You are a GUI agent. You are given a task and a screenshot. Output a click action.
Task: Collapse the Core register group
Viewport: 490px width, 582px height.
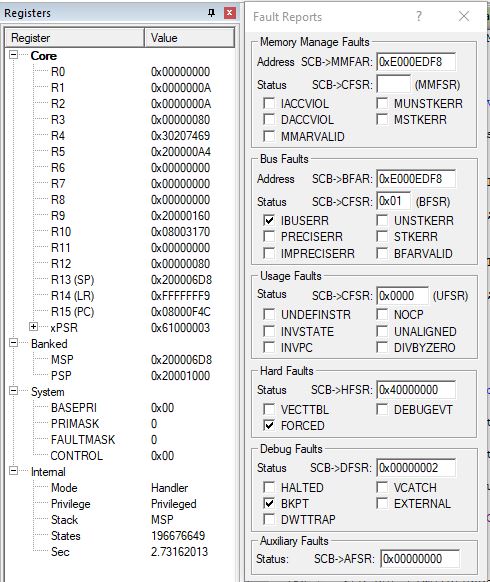(x=13, y=55)
